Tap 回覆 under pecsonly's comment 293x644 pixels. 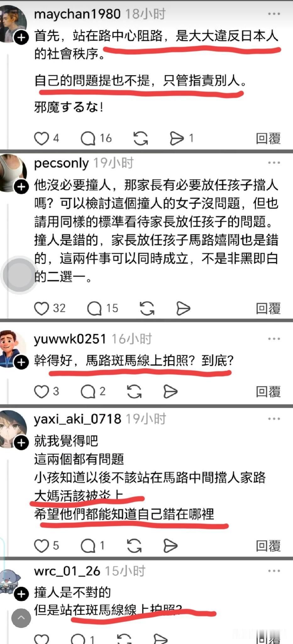[x=268, y=308]
